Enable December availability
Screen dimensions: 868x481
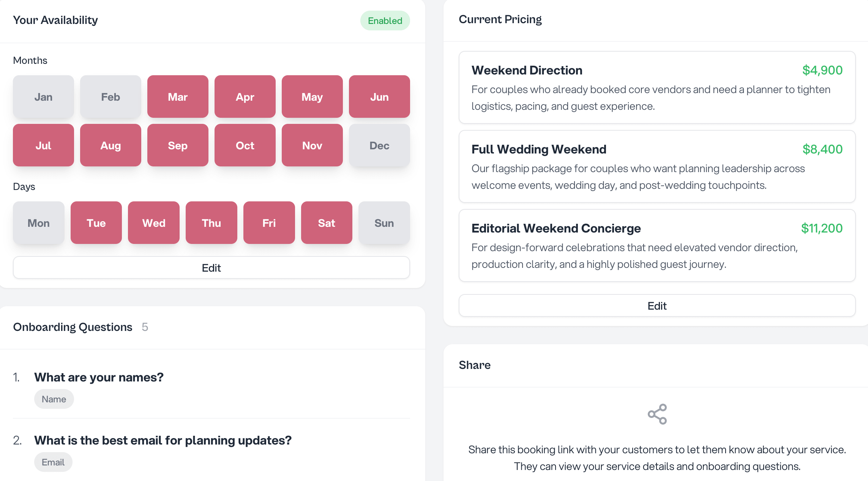point(379,145)
